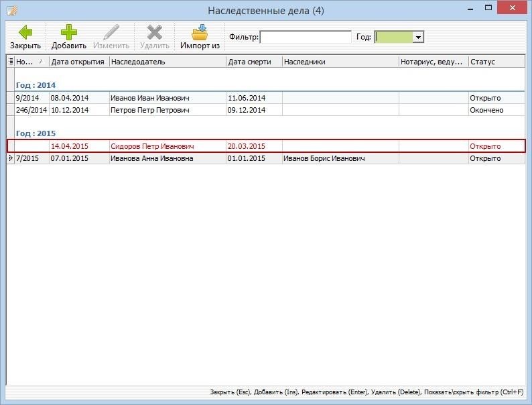
Task: Sort by Дата открытия column header
Action: click(x=78, y=62)
